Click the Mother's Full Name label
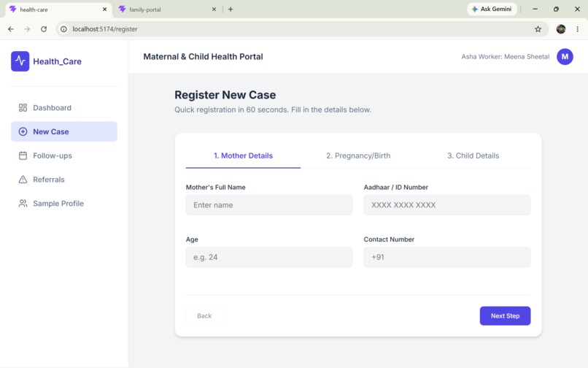 (x=216, y=188)
